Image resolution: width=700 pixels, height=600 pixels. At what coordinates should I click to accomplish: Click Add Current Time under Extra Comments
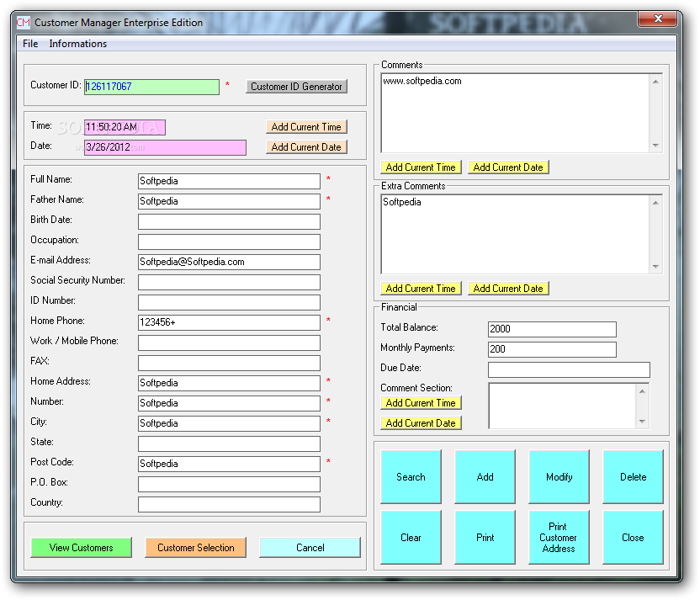coord(421,289)
